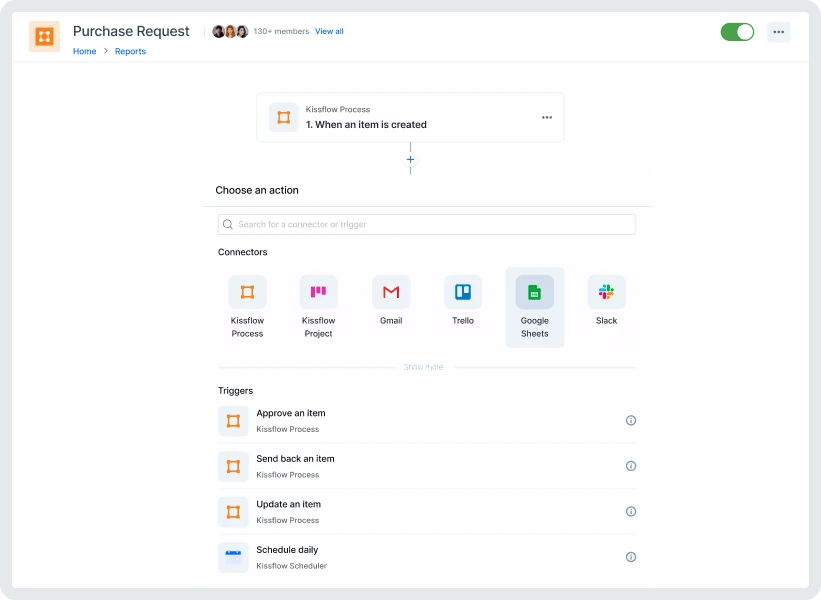Choose the Approve an item trigger
The height and width of the screenshot is (600, 821).
click(x=427, y=421)
